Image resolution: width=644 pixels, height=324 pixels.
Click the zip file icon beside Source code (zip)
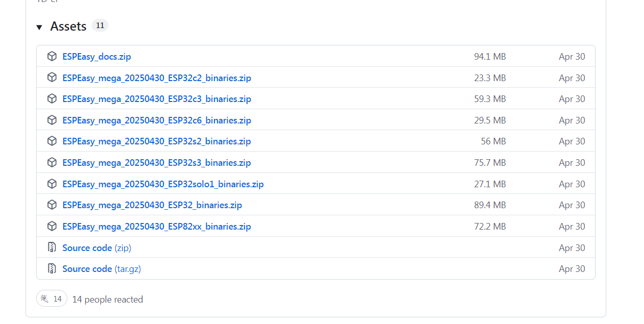51,247
